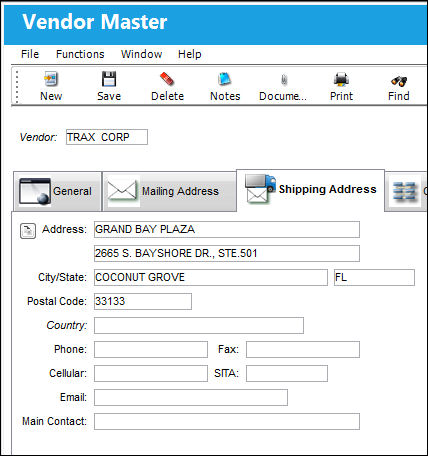The height and width of the screenshot is (456, 428).
Task: Click the Find binoculars icon
Action: (399, 81)
